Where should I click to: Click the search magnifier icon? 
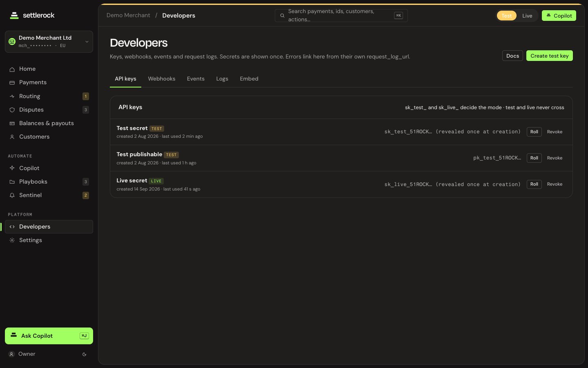coord(282,16)
